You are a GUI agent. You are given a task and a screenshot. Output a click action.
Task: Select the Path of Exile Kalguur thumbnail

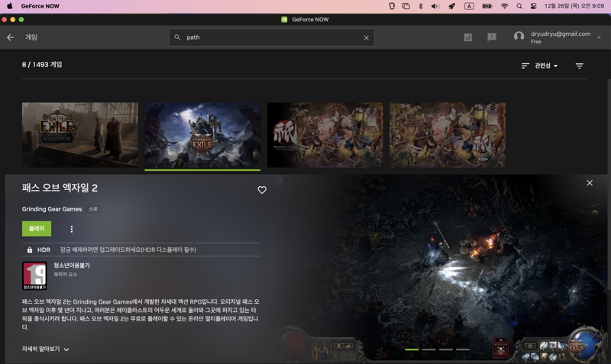[80, 135]
